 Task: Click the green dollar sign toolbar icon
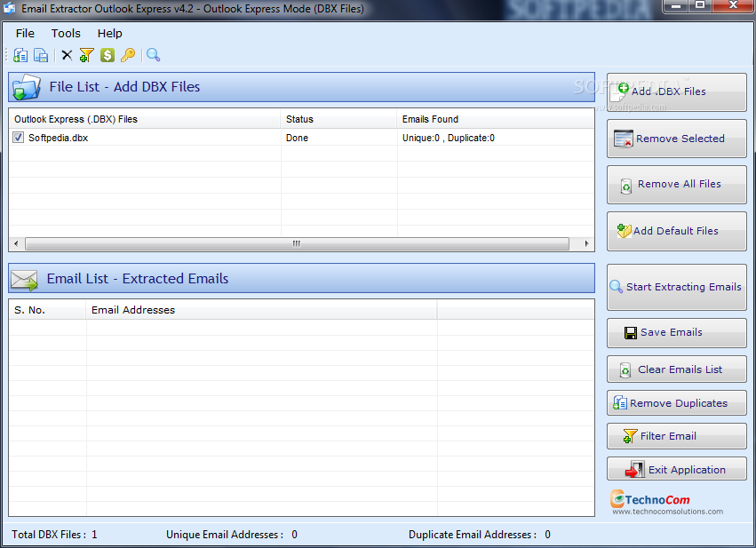pyautogui.click(x=107, y=55)
